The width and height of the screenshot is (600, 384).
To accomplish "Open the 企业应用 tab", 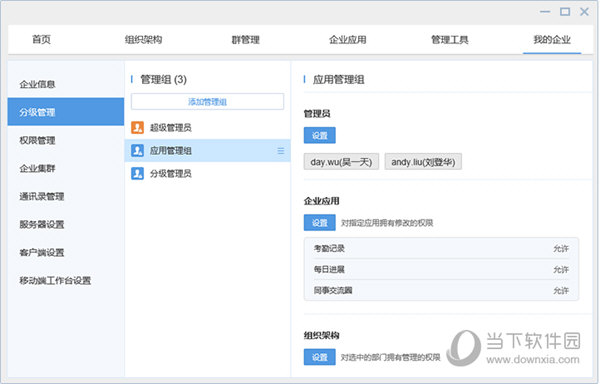I will coord(348,39).
